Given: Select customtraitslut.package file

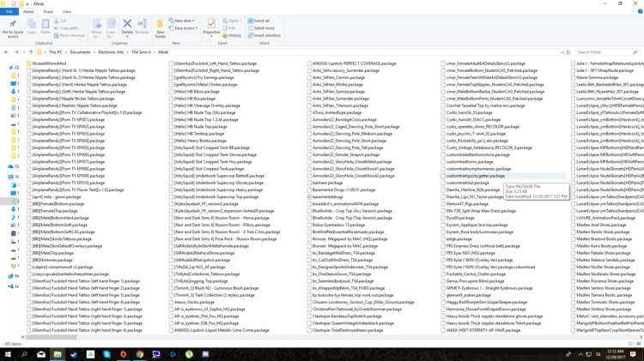Looking at the screenshot, I should tap(467, 183).
